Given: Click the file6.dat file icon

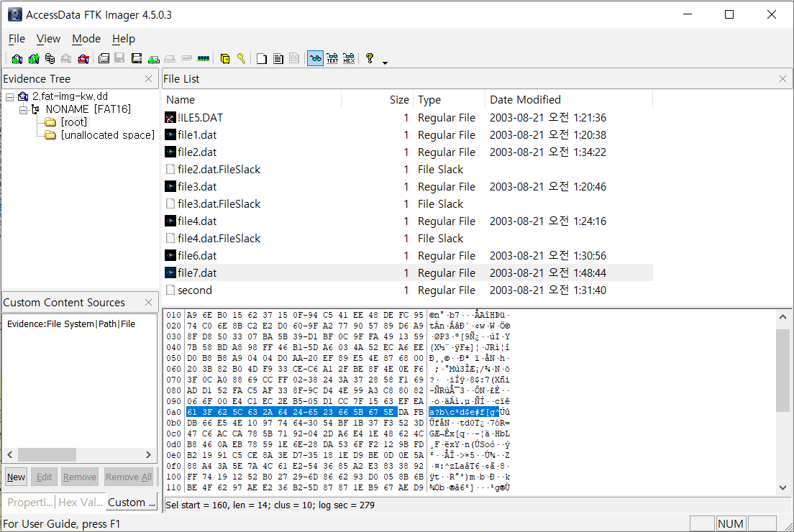Looking at the screenshot, I should [x=170, y=256].
